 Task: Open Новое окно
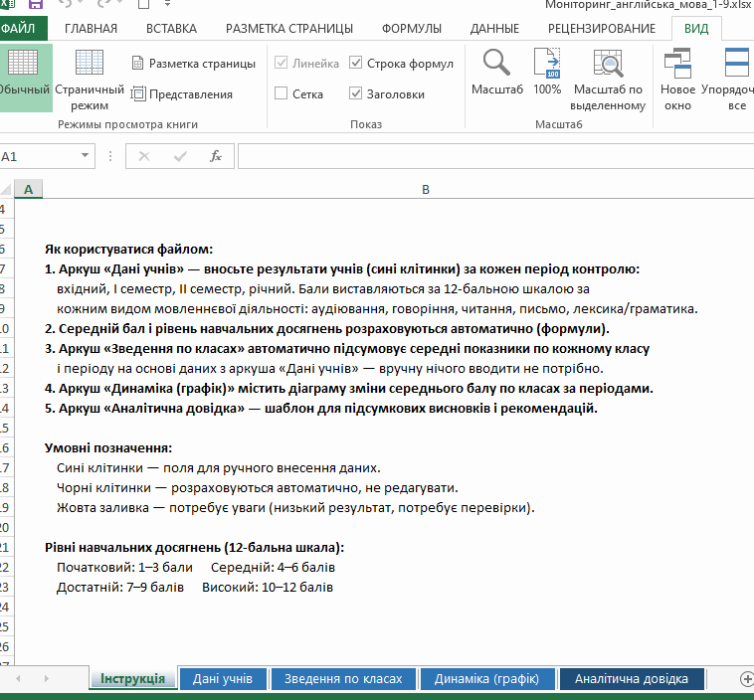[x=677, y=80]
